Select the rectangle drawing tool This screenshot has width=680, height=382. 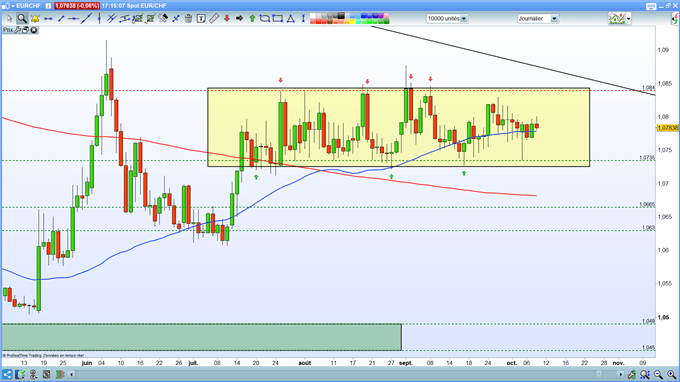pyautogui.click(x=278, y=19)
